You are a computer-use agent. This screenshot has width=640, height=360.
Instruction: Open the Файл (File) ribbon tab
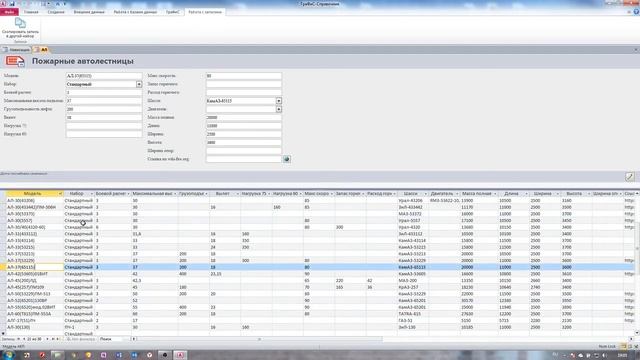(x=9, y=12)
